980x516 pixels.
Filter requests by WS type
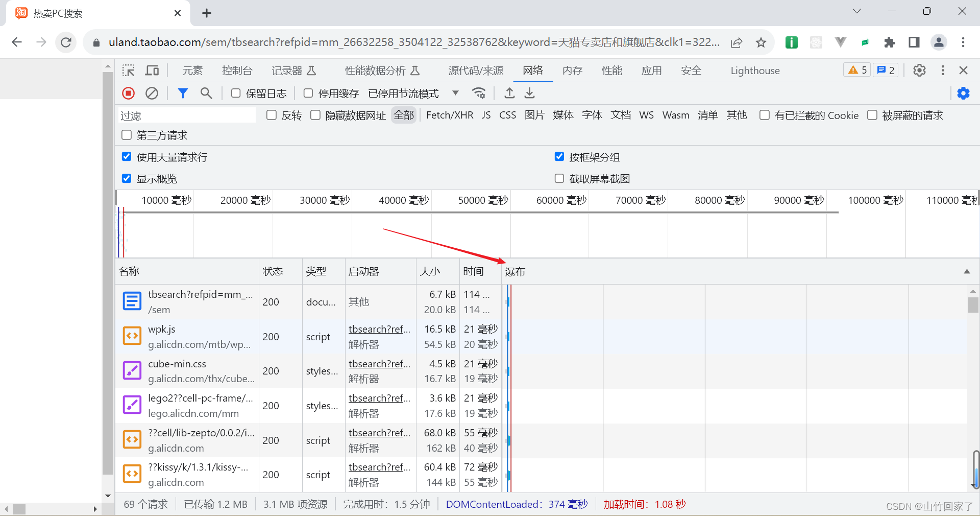[x=646, y=115]
